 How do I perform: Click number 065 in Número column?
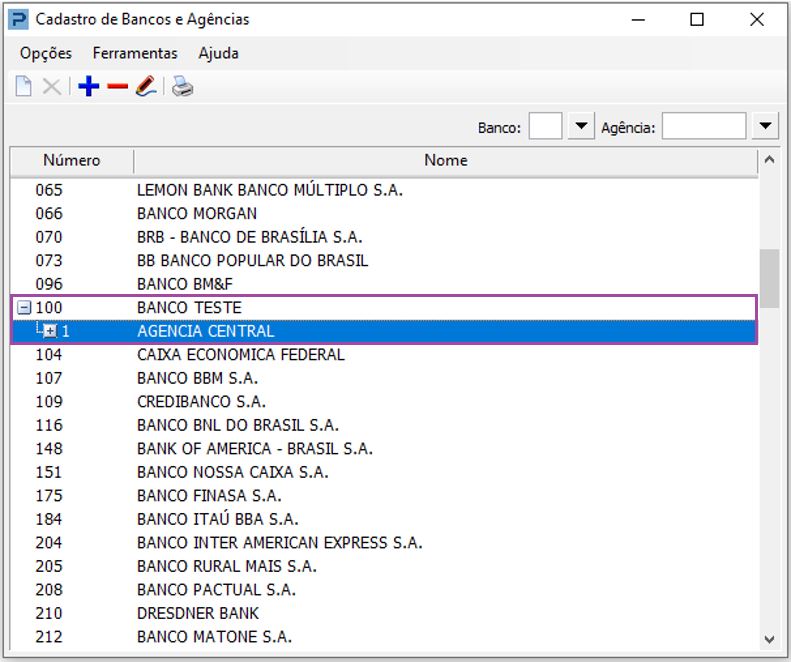49,190
